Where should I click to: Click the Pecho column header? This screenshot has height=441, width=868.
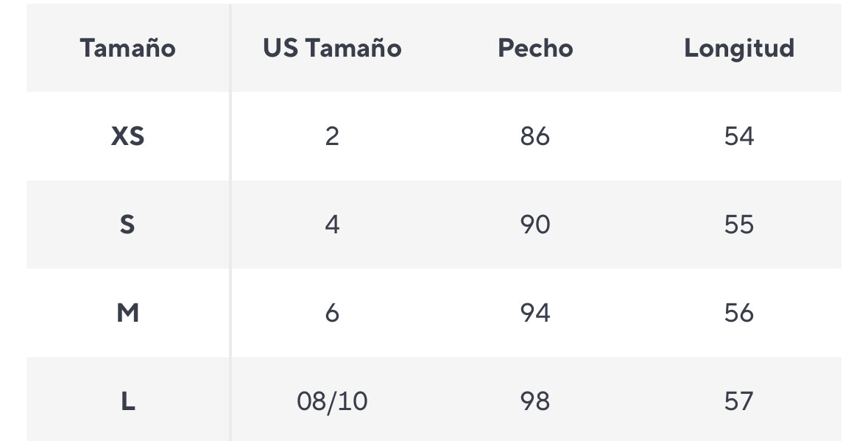pos(535,48)
